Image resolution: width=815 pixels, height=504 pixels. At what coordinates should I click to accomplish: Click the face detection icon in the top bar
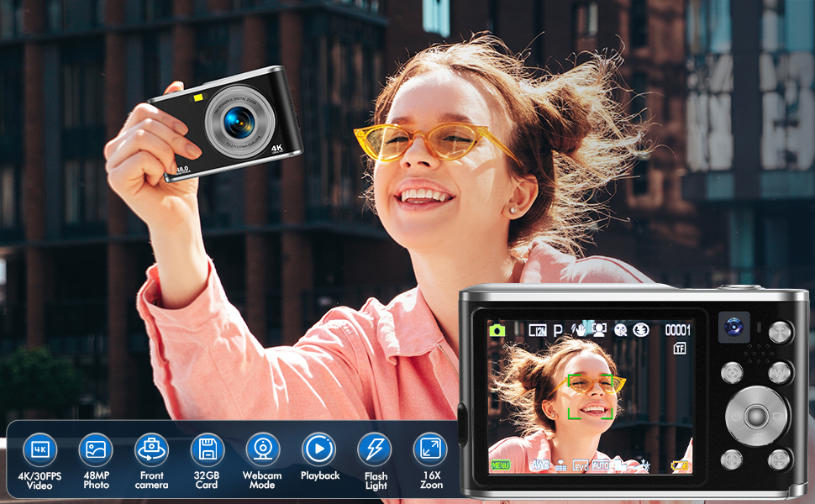coord(600,330)
